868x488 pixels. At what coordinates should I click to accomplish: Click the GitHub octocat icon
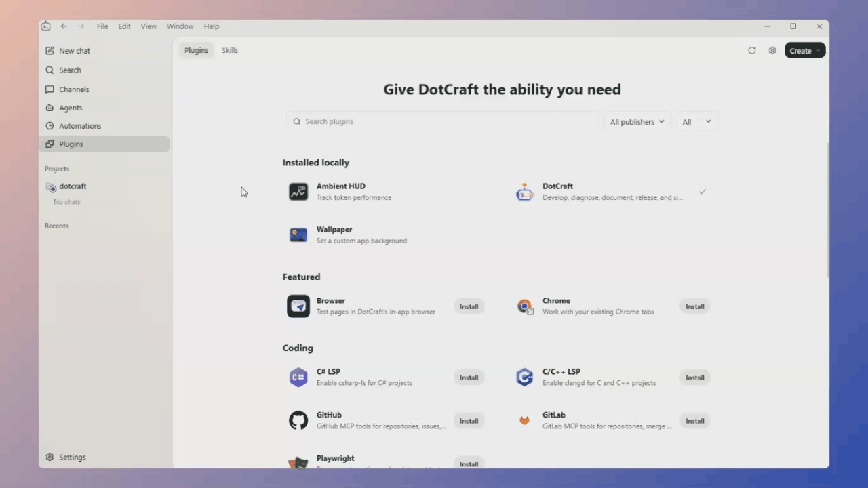pos(298,421)
